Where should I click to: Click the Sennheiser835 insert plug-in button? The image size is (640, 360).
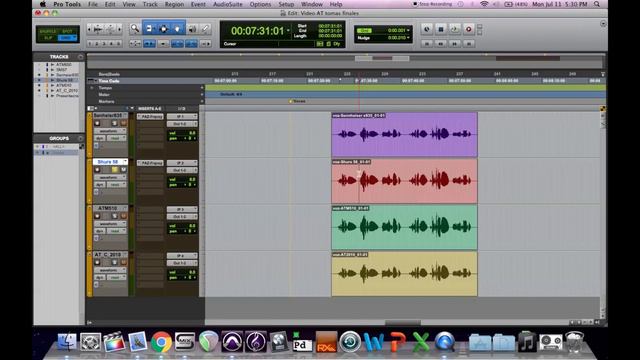150,117
